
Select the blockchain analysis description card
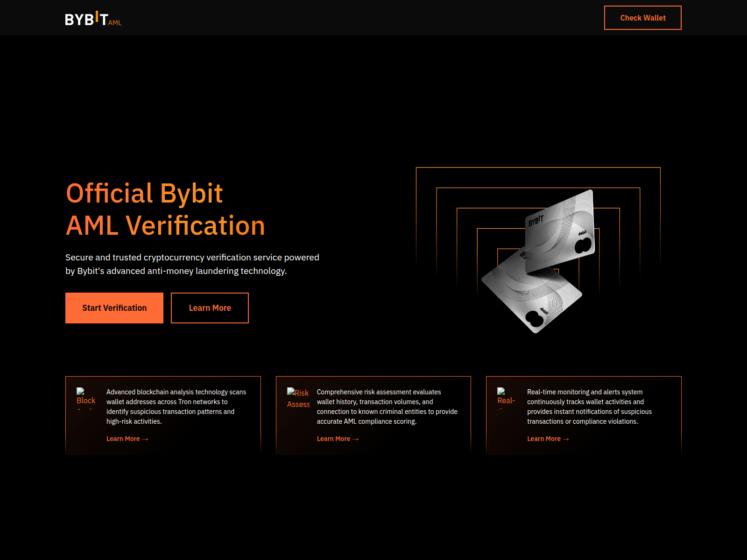163,415
